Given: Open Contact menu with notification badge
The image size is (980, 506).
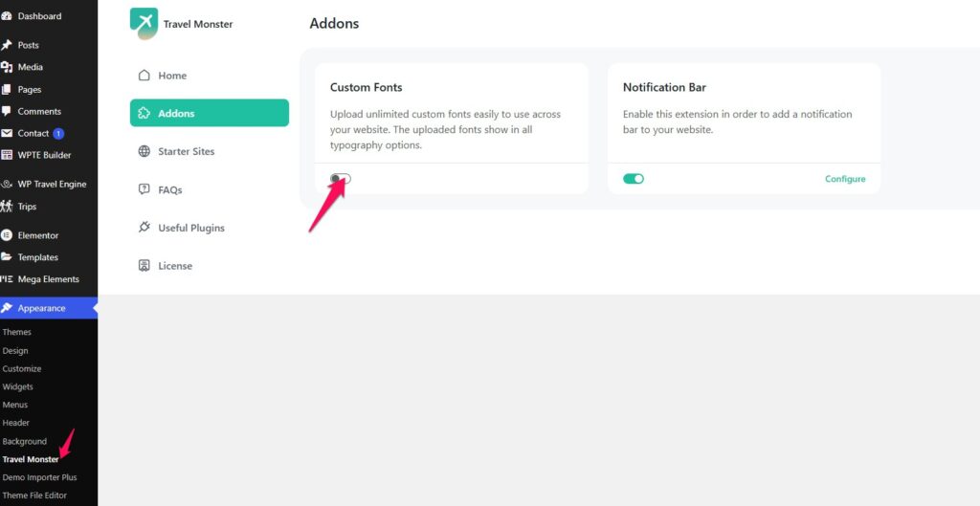Looking at the screenshot, I should [x=33, y=133].
